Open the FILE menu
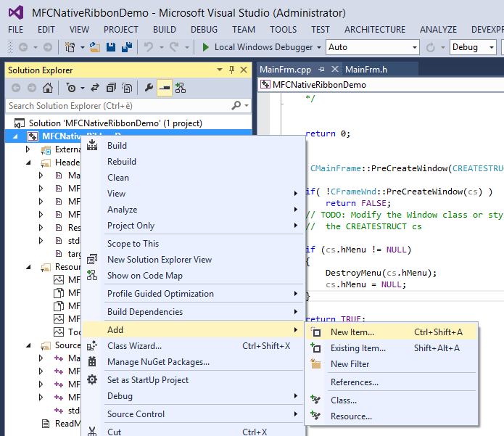Image resolution: width=504 pixels, height=436 pixels. [x=16, y=30]
